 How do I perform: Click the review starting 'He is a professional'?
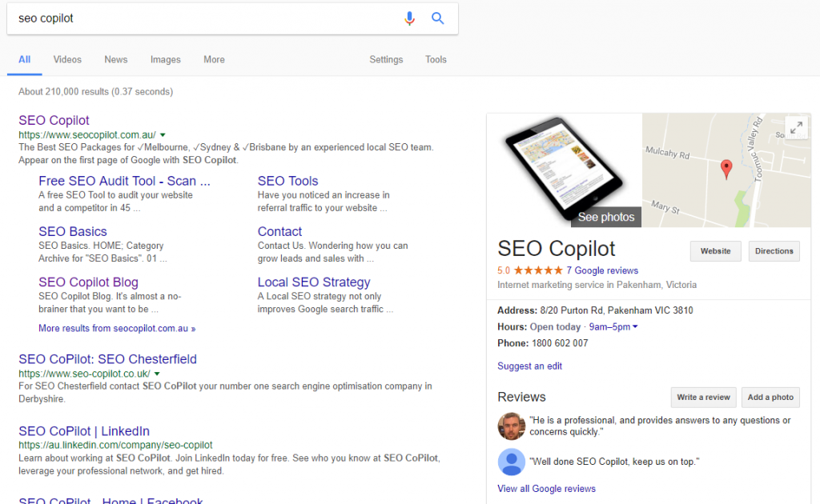tap(660, 426)
